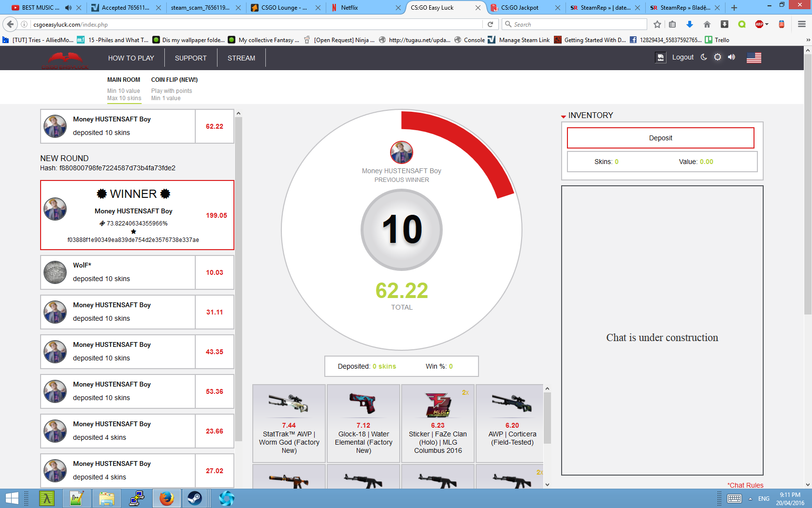
Task: Click the Logout link
Action: [682, 57]
